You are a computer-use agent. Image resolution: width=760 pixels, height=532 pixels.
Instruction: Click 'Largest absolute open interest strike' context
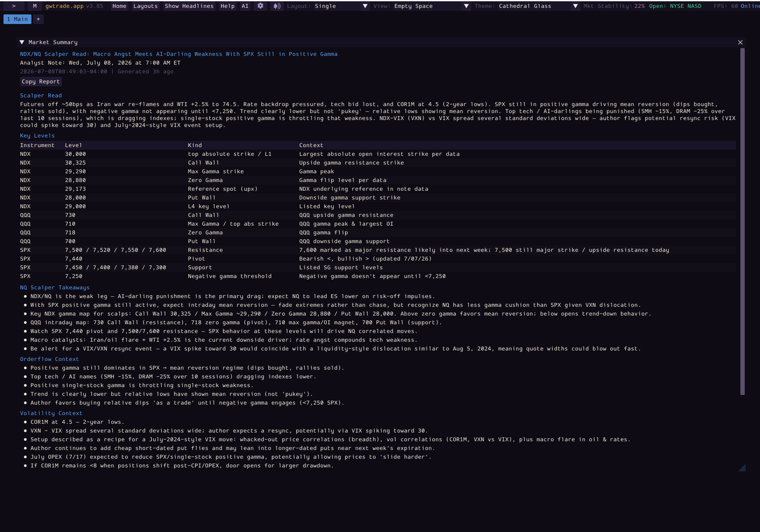(380, 154)
